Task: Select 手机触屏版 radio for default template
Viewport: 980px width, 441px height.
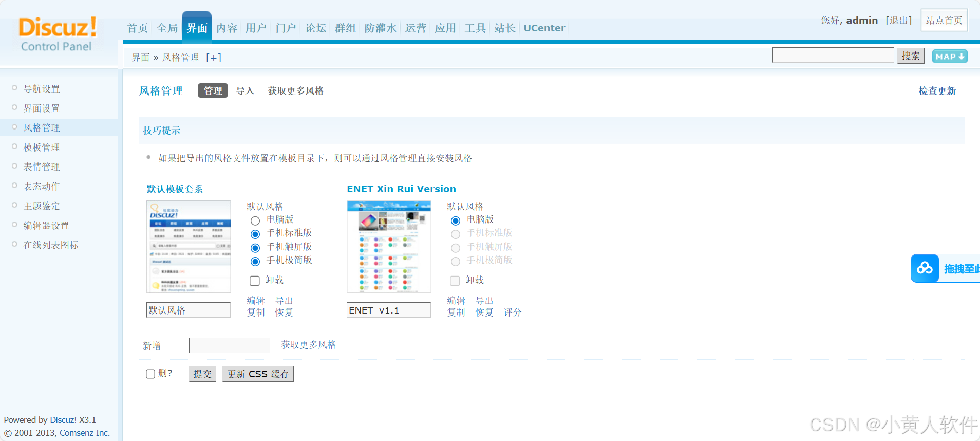Action: [x=255, y=248]
